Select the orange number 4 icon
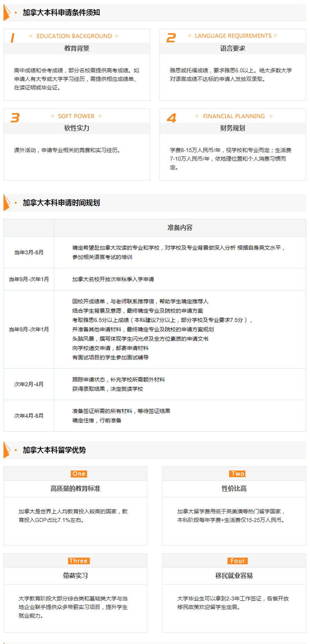The width and height of the screenshot is (310, 644). pyautogui.click(x=172, y=118)
